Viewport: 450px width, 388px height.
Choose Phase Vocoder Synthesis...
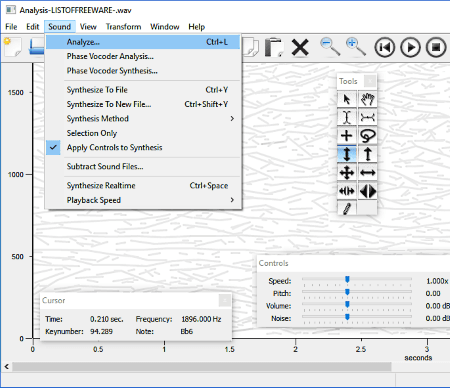pos(143,71)
